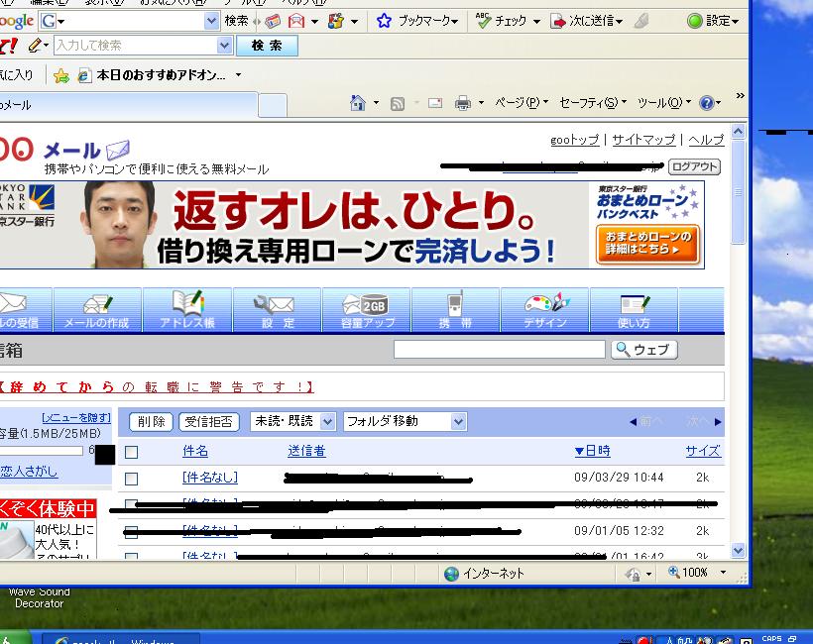Click the web search input field
The height and width of the screenshot is (644, 813).
click(500, 349)
